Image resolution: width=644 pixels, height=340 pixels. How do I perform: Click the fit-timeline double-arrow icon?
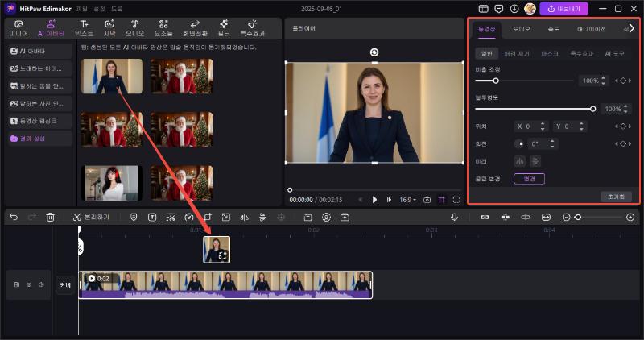[x=546, y=217]
